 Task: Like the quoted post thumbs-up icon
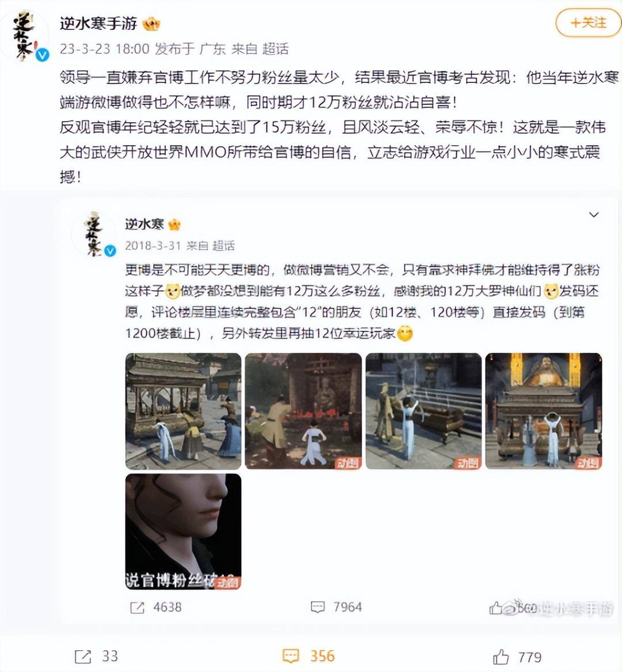(496, 607)
